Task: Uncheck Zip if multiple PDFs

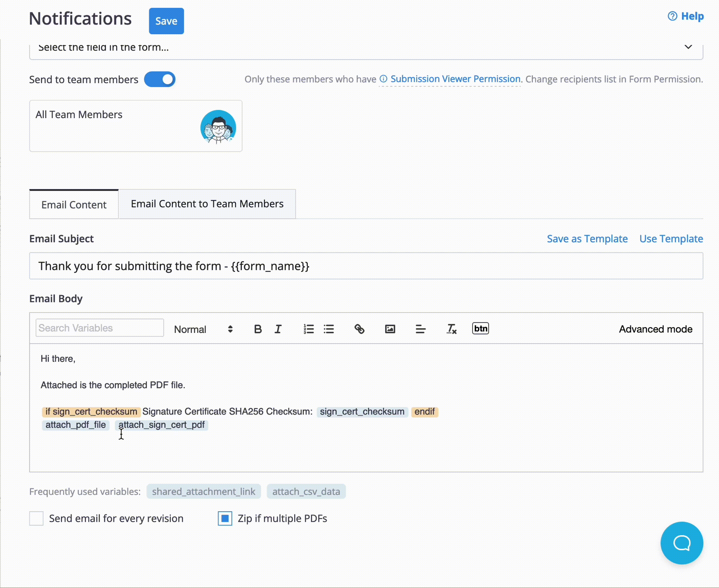Action: pyautogui.click(x=225, y=518)
